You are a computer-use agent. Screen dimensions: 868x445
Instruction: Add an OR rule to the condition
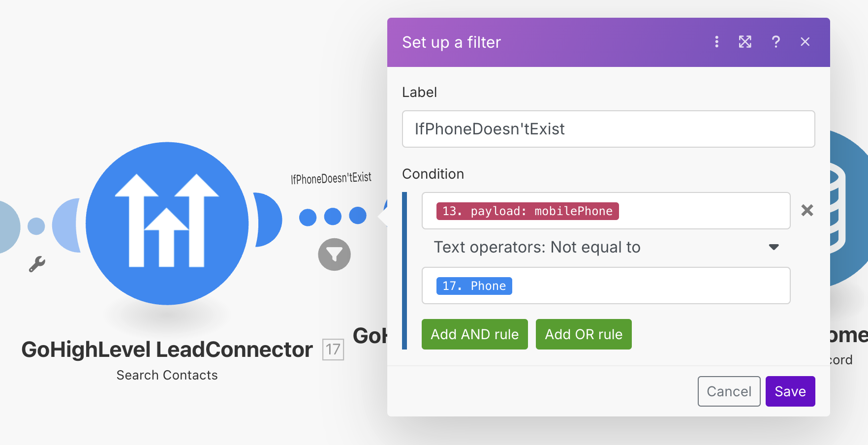tap(584, 334)
